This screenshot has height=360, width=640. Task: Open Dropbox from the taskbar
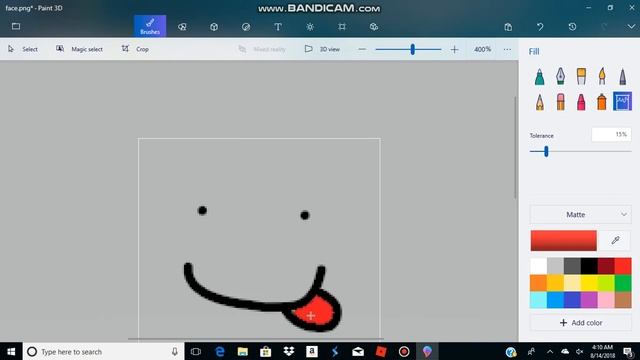point(289,351)
